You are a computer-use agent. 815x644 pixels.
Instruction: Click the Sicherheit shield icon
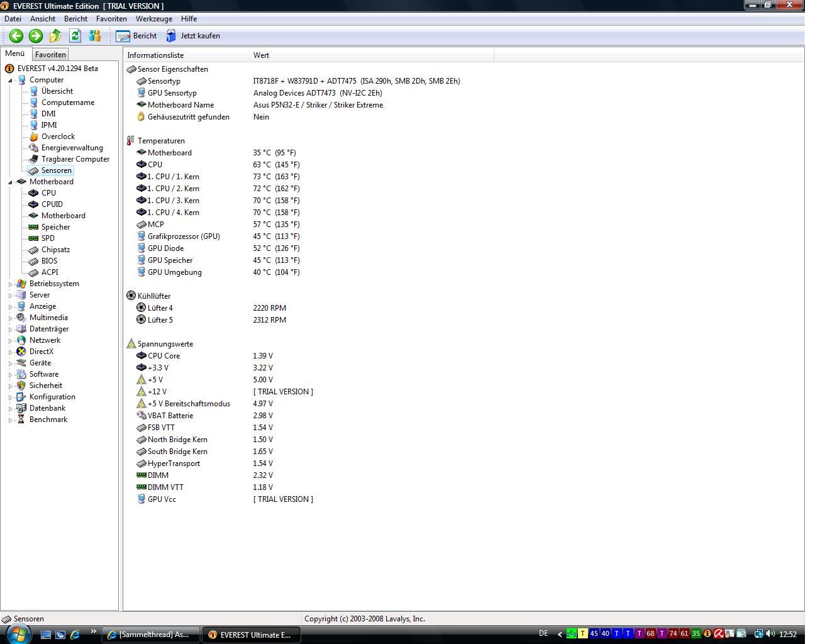click(21, 386)
